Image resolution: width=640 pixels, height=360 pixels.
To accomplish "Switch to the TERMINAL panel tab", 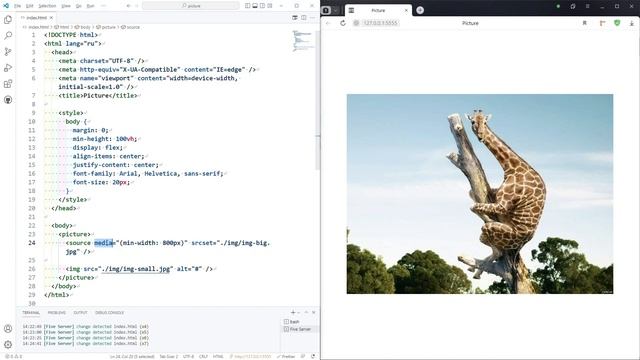I will 31,313.
